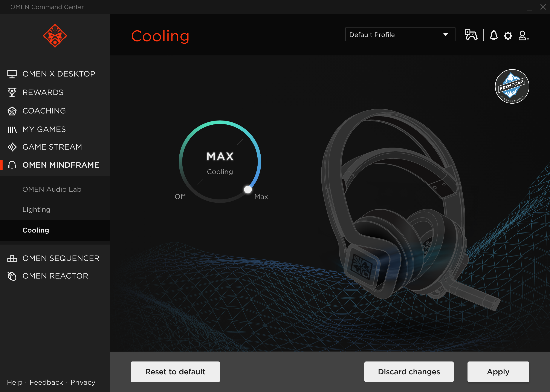Screen dimensions: 550x392
Task: Click the Rewards trophy icon
Action: click(x=12, y=92)
